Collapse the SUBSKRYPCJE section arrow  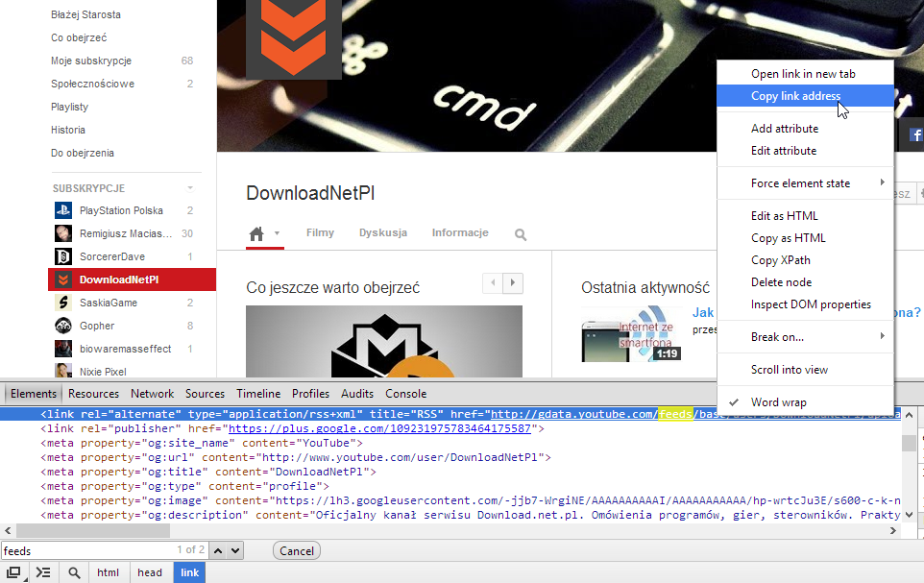[190, 188]
